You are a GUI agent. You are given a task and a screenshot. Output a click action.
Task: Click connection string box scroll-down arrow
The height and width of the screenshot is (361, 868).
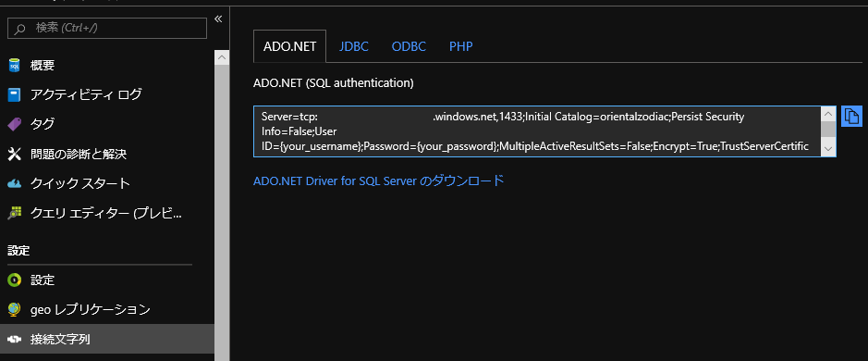[x=828, y=149]
